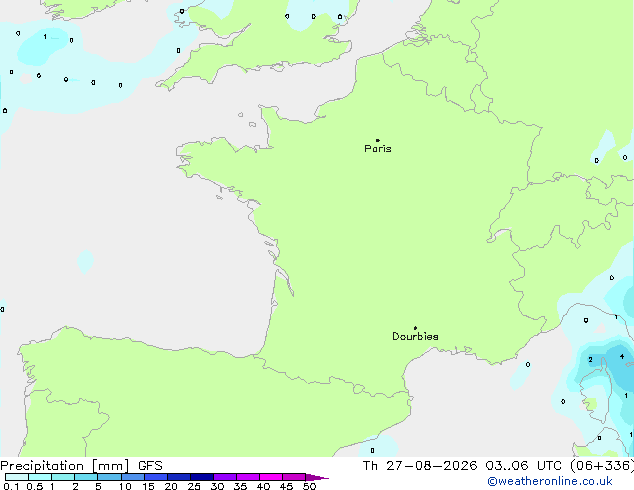Click the Dourbies location label
The width and height of the screenshot is (634, 490).
tap(415, 336)
